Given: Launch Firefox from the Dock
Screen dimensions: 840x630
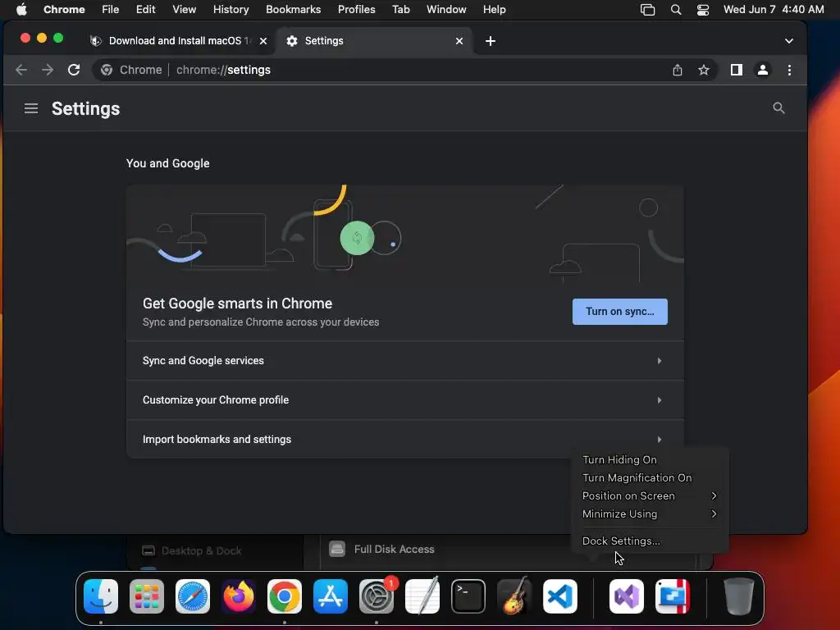Looking at the screenshot, I should tap(239, 596).
